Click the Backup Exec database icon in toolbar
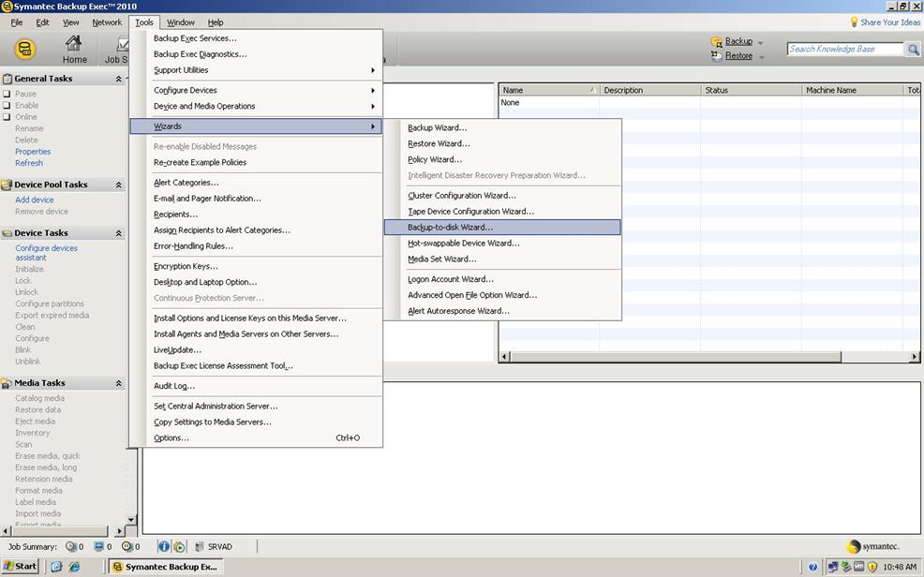This screenshot has width=924, height=577. [x=24, y=49]
